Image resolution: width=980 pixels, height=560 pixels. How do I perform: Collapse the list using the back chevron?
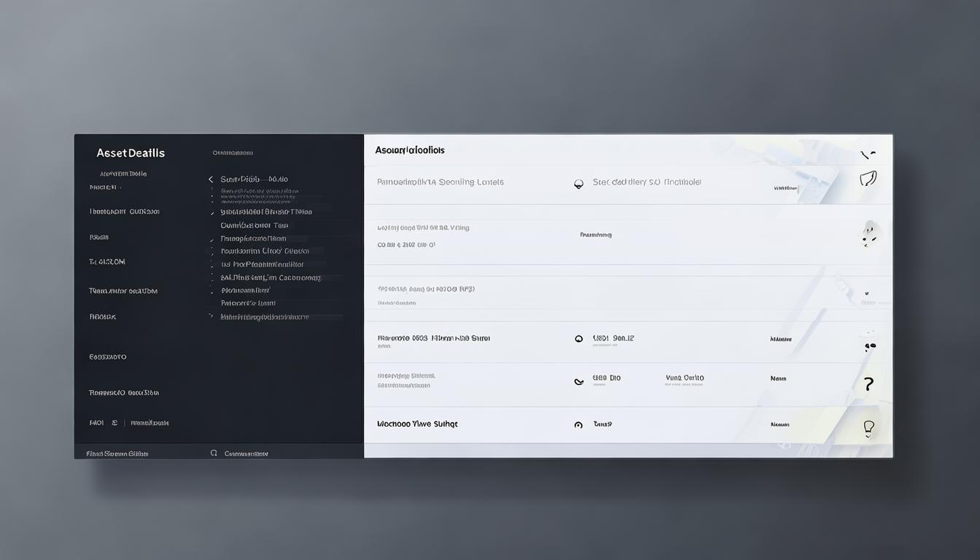(210, 179)
